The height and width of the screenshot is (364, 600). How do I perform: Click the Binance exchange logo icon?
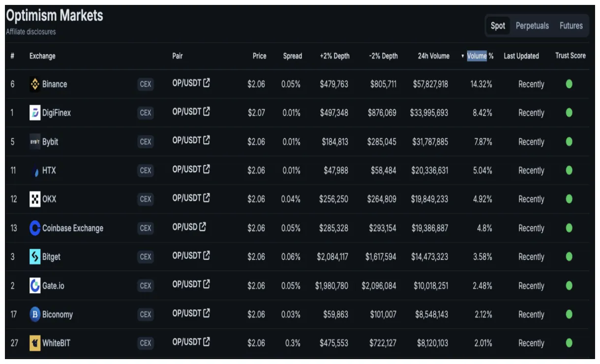(35, 84)
